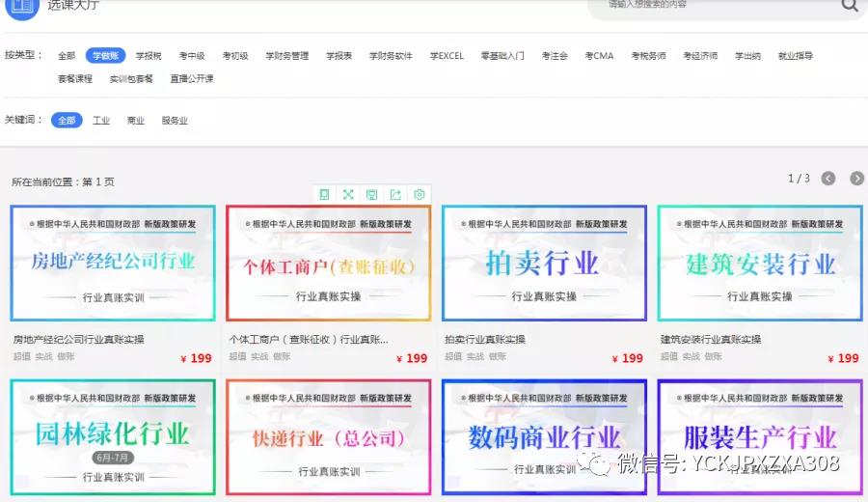Switch to the 学报税 category
The height and width of the screenshot is (502, 868).
click(149, 56)
